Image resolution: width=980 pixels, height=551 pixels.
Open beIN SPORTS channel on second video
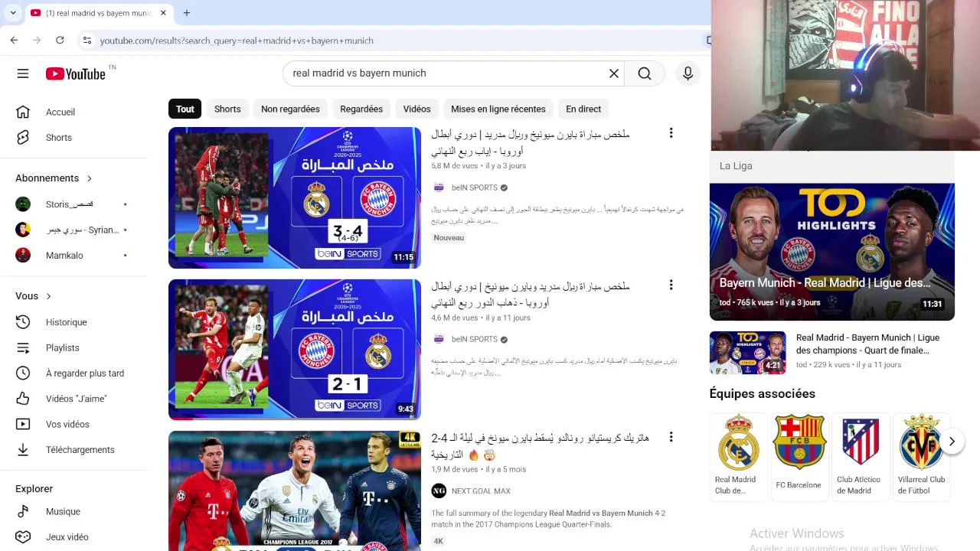coord(475,339)
